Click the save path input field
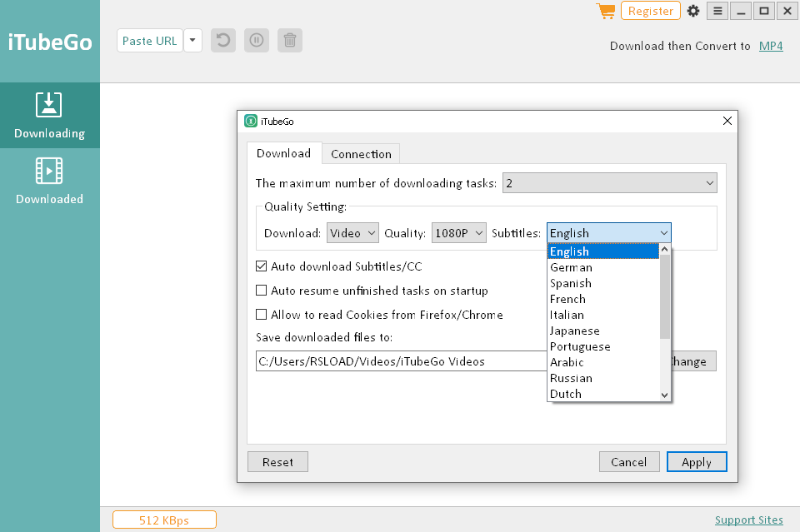The image size is (800, 532). tap(401, 361)
